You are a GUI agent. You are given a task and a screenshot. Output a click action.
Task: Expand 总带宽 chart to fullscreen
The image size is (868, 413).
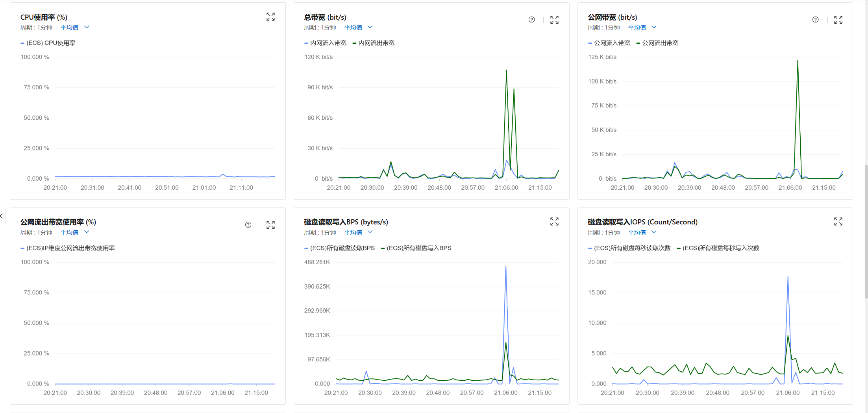[x=554, y=20]
